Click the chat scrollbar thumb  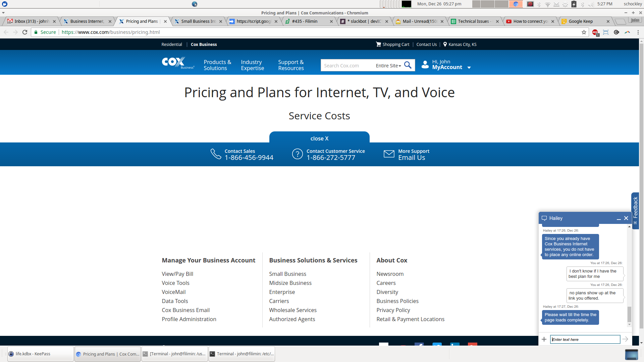629,314
